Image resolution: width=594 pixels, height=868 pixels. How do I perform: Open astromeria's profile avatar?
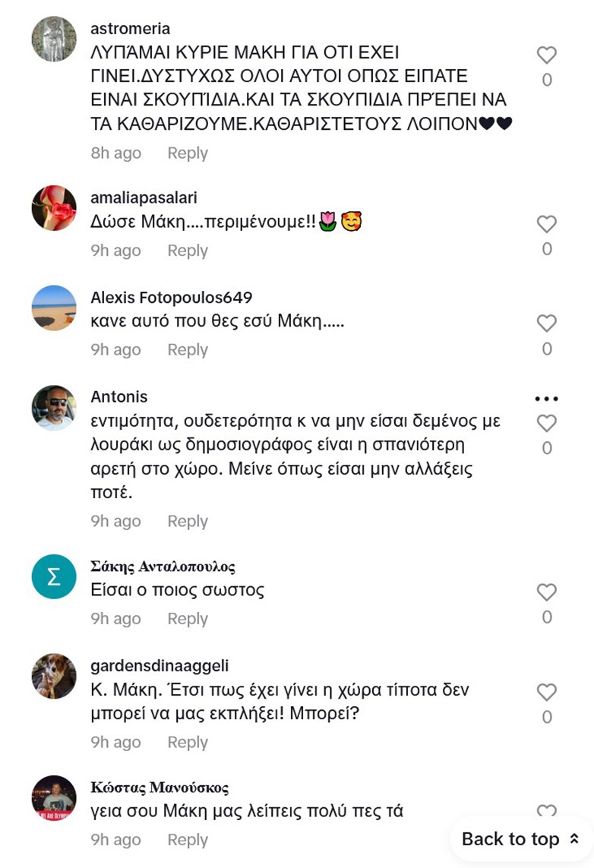pyautogui.click(x=54, y=39)
